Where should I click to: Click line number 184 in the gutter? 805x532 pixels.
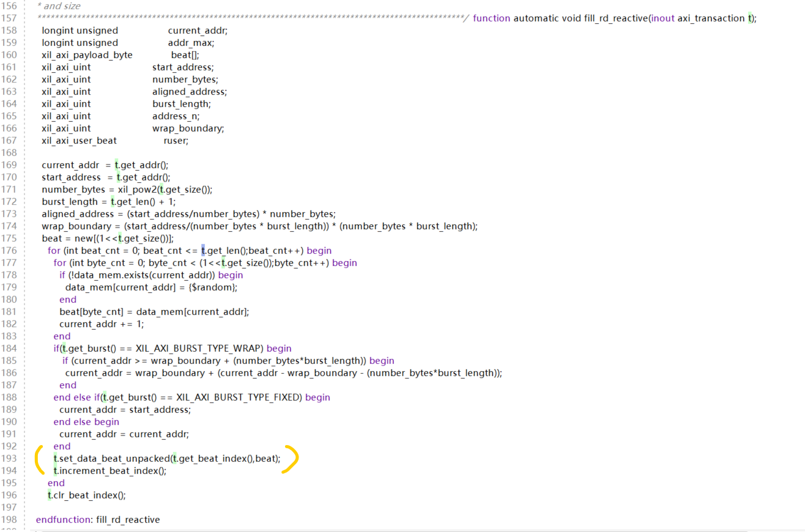tap(8, 348)
